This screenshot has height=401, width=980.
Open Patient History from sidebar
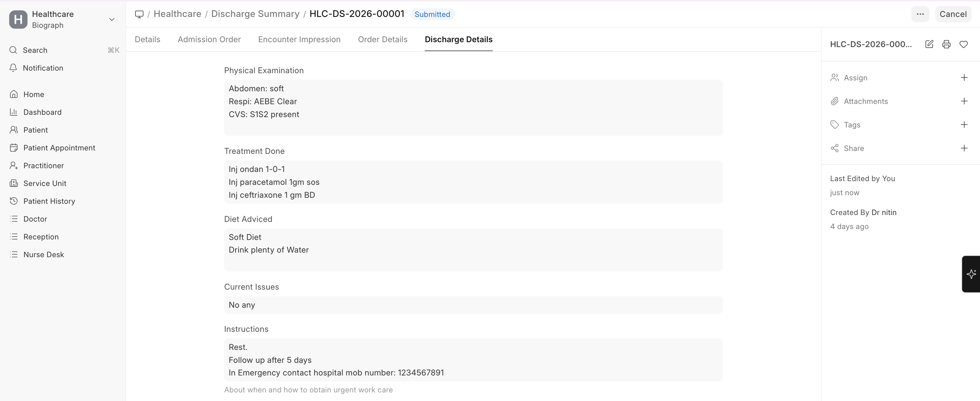tap(49, 201)
